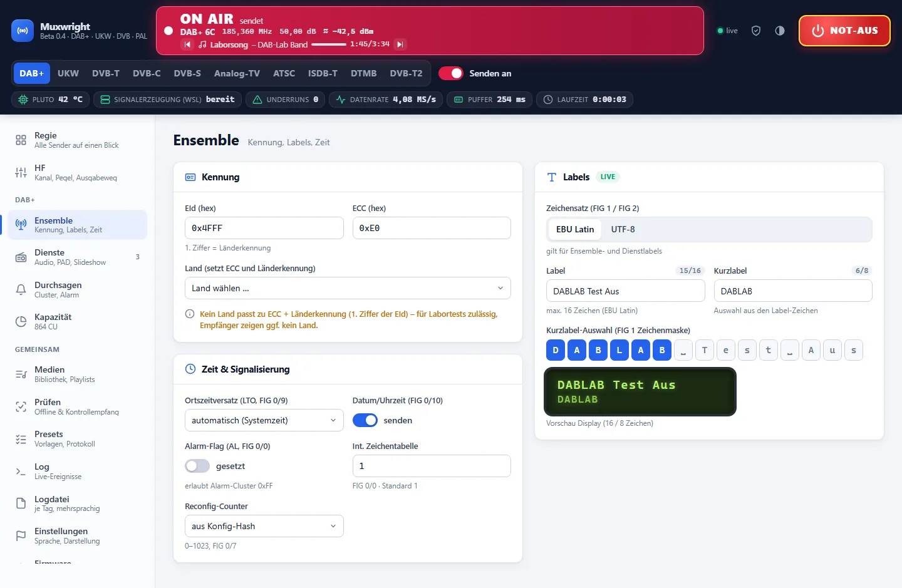Image resolution: width=902 pixels, height=588 pixels.
Task: Click the shield icon in the header
Action: point(756,31)
